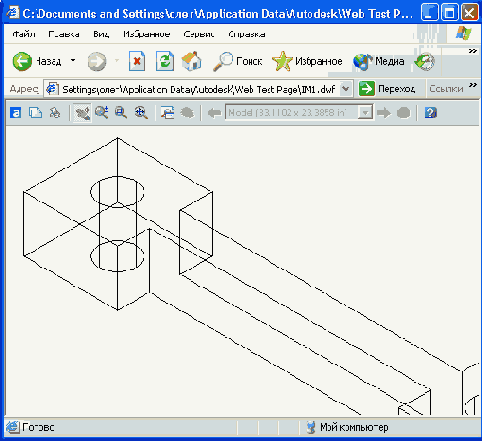Click the previous page left arrow

(214, 113)
